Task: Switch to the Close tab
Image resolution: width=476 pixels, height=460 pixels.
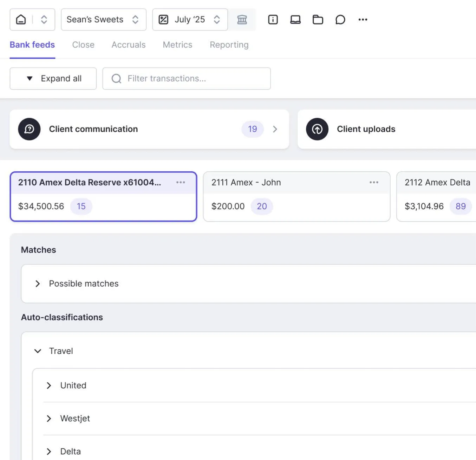Action: tap(83, 45)
